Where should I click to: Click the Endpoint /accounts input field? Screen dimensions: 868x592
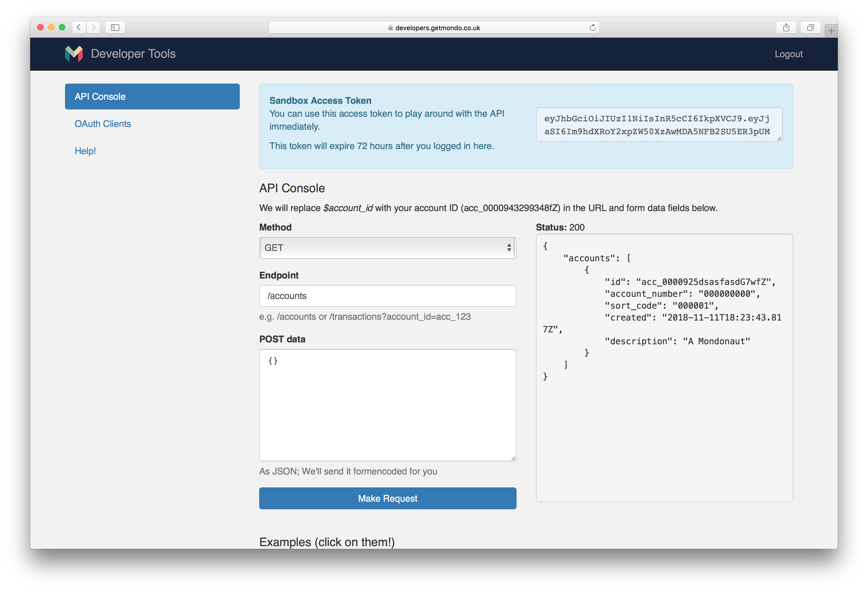(387, 296)
